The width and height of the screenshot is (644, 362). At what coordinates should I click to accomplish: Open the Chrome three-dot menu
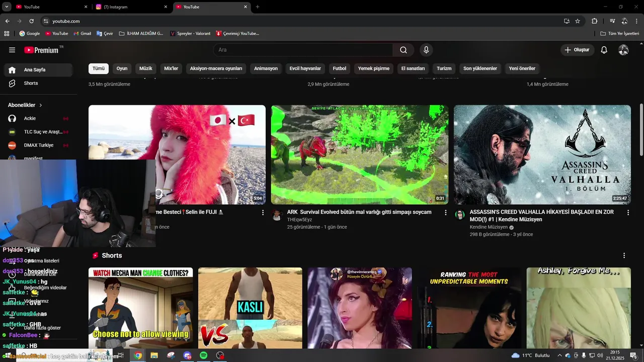pyautogui.click(x=637, y=21)
